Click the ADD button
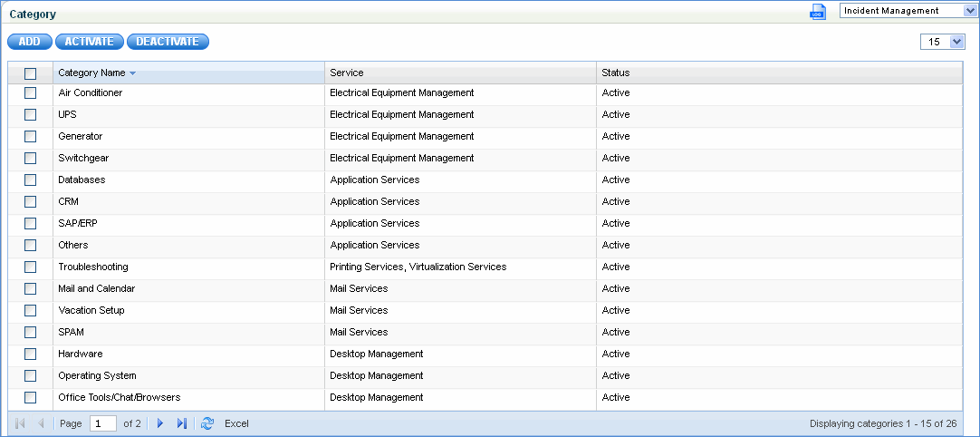Viewport: 980px width, 437px height. tap(29, 42)
